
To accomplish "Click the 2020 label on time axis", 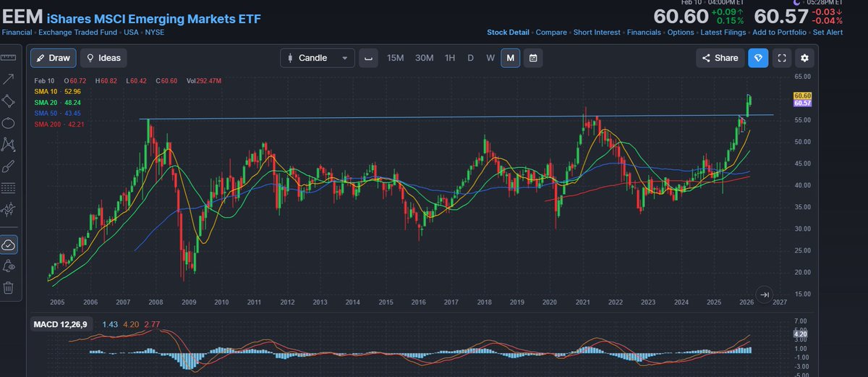I will [x=550, y=302].
